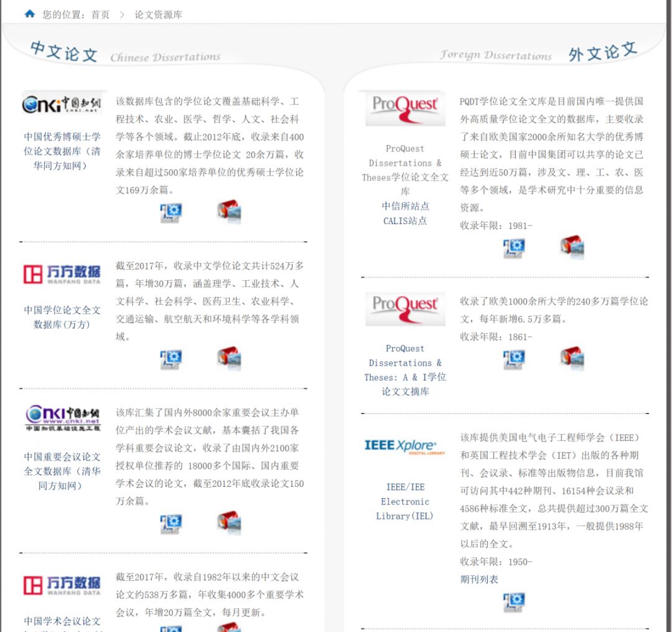This screenshot has height=632, width=672.
Task: Click the CNKI logo beside 重要会议论文数据库
Action: pos(60,417)
